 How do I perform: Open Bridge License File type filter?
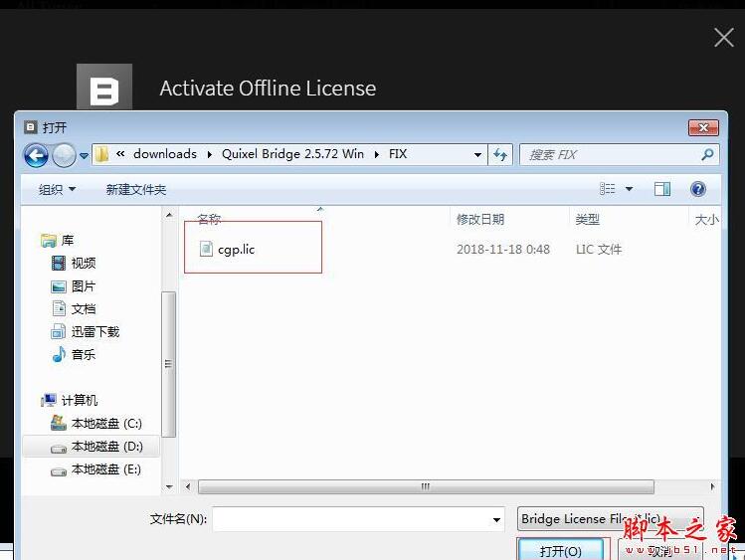[610, 519]
